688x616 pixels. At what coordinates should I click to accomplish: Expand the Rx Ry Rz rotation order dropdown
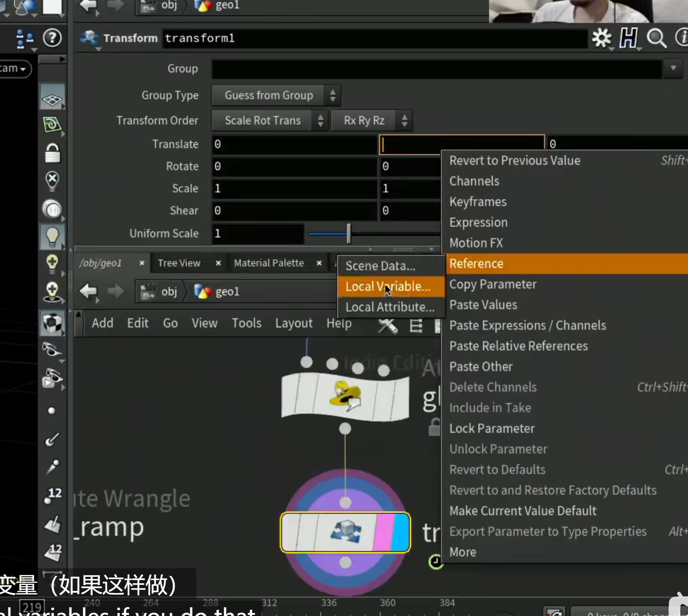tap(371, 121)
